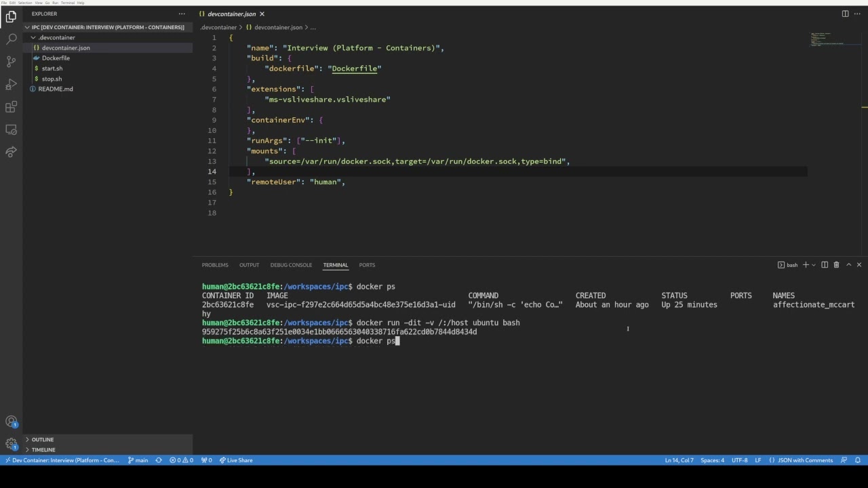
Task: Synchronize changes icon in status bar
Action: (x=159, y=460)
